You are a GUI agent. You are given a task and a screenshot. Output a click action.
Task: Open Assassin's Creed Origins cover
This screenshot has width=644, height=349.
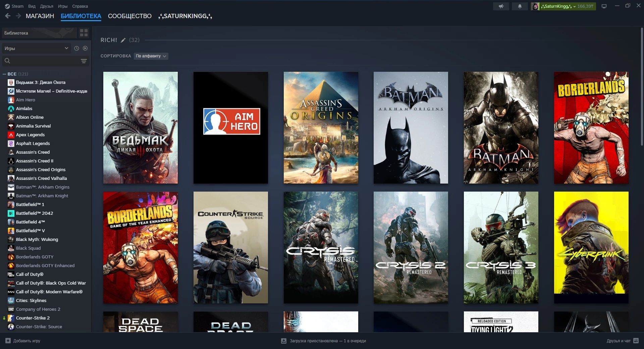point(321,128)
